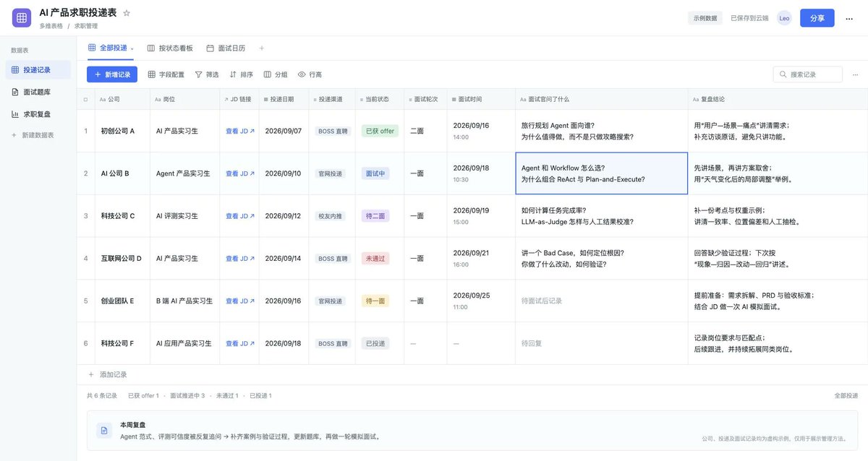868x461 pixels.
Task: Click the 面试官问了什么 column header
Action: coord(602,99)
